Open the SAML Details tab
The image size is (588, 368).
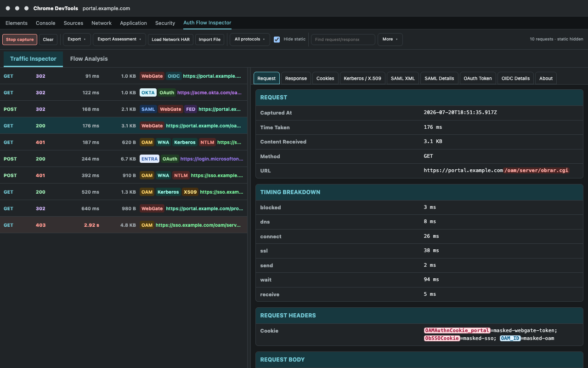point(439,78)
